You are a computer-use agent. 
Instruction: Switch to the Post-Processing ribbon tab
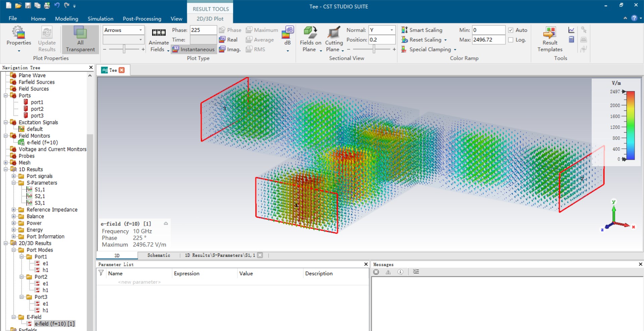coord(142,19)
